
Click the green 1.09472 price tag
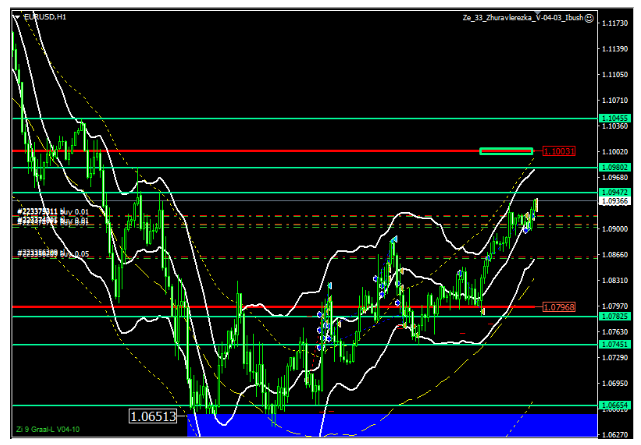tap(613, 192)
